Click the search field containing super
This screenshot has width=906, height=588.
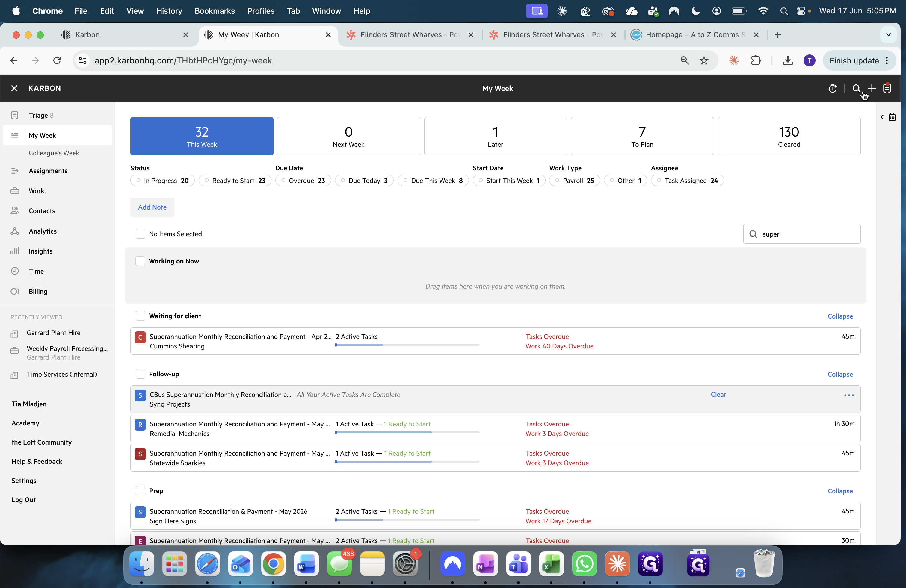(x=802, y=234)
